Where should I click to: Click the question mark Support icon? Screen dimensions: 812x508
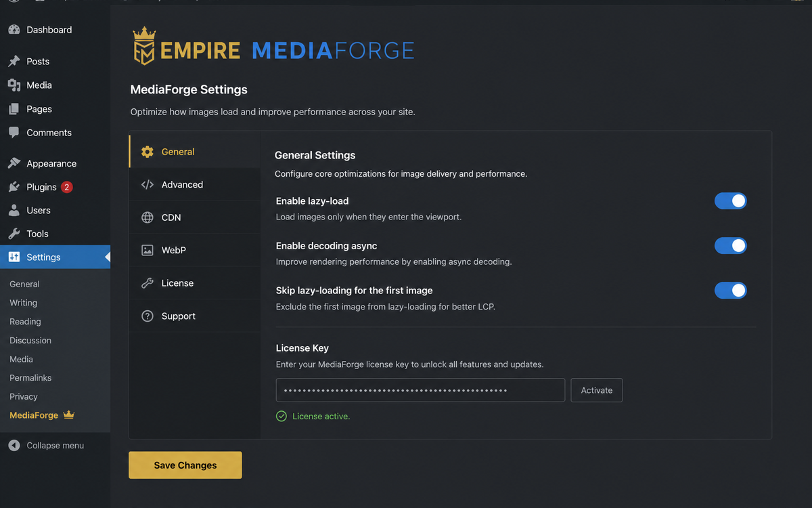tap(147, 316)
